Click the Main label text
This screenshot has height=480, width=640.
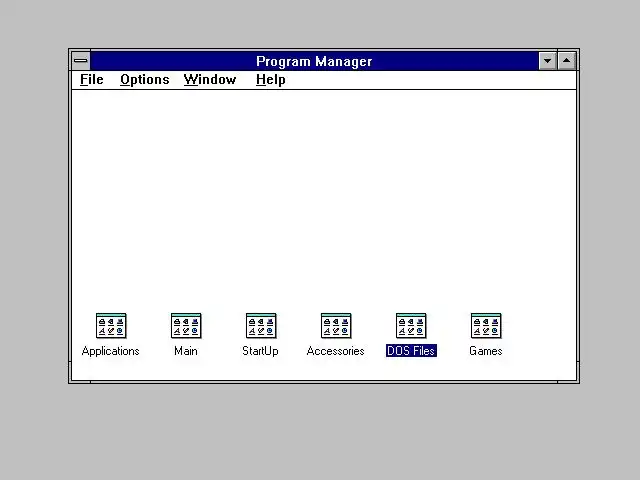click(x=186, y=351)
